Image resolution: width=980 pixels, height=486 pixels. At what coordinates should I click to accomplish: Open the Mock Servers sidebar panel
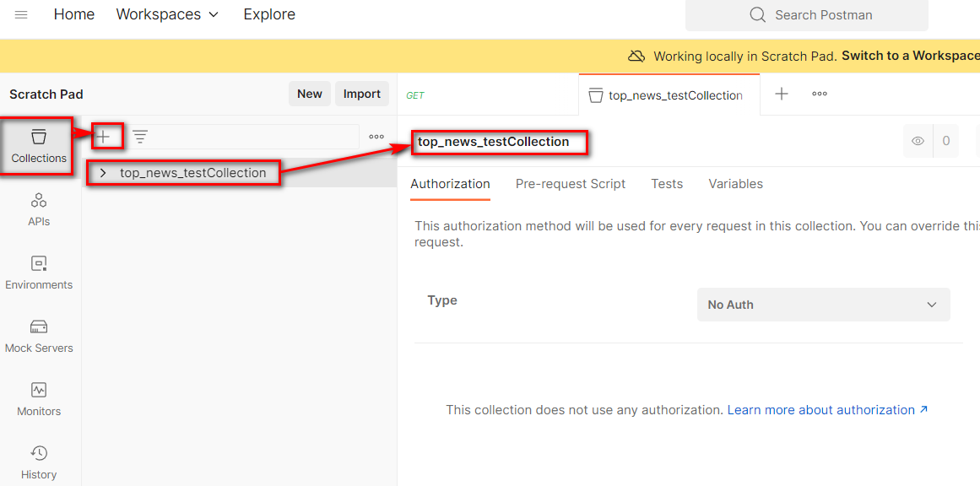point(39,336)
